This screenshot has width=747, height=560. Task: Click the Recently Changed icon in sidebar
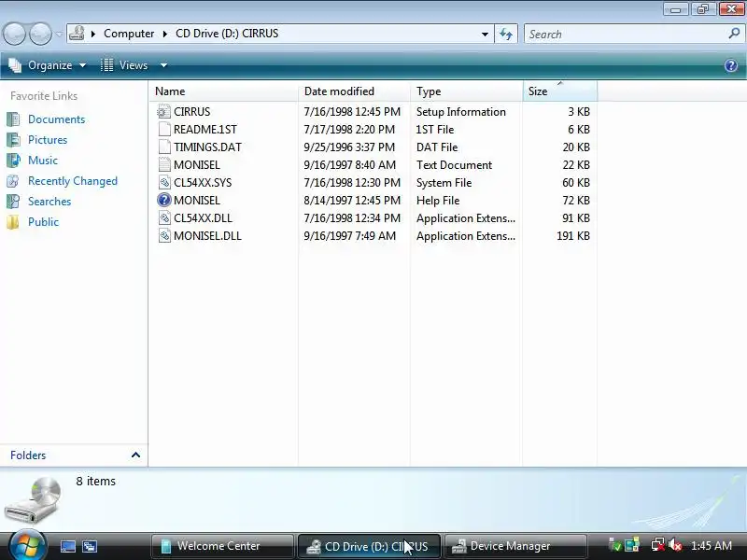pyautogui.click(x=13, y=181)
